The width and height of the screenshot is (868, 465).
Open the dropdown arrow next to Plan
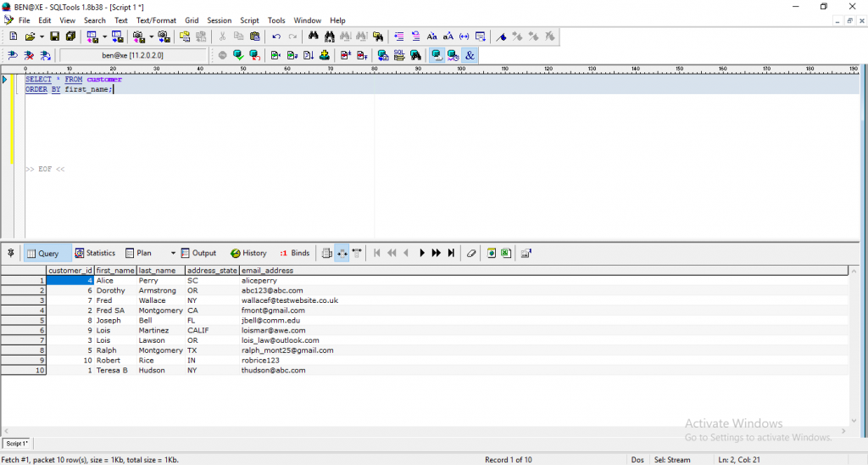pyautogui.click(x=173, y=253)
